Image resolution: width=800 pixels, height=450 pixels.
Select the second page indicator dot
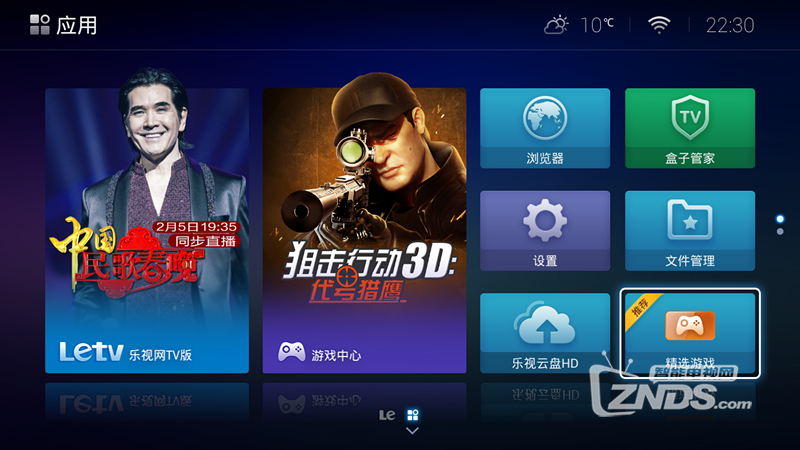click(780, 232)
